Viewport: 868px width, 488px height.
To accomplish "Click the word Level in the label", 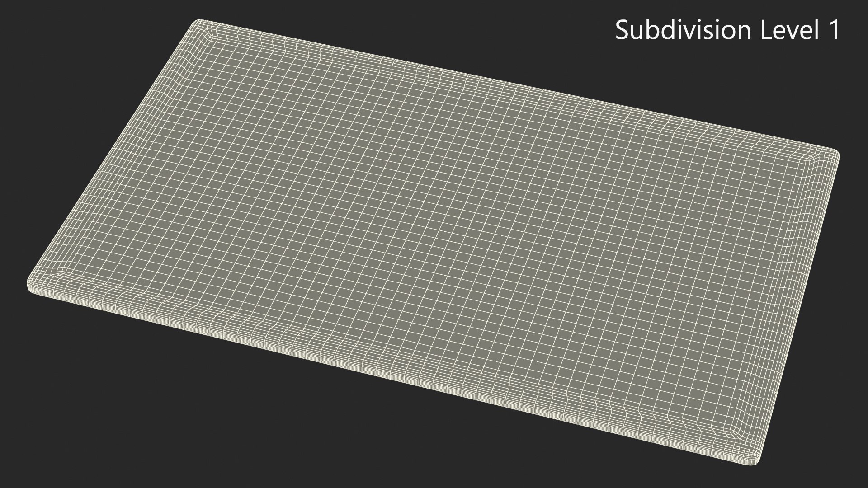I will tap(789, 30).
